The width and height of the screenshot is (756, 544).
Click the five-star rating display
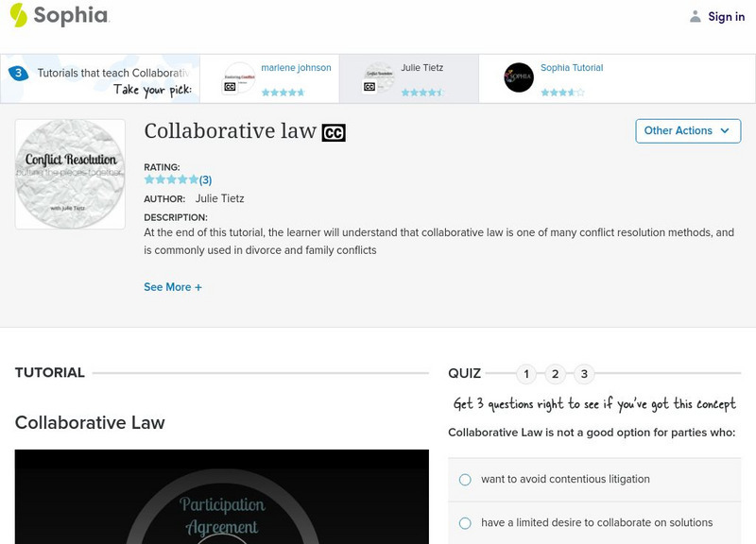click(170, 178)
